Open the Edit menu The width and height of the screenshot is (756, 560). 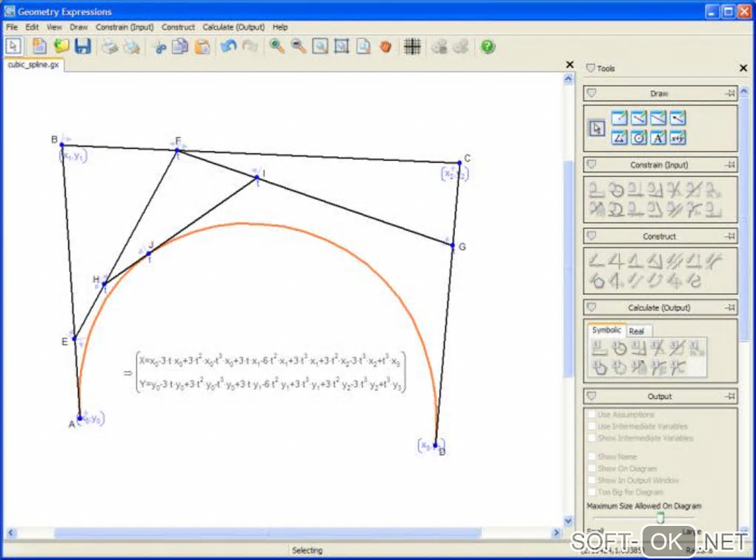pos(32,27)
